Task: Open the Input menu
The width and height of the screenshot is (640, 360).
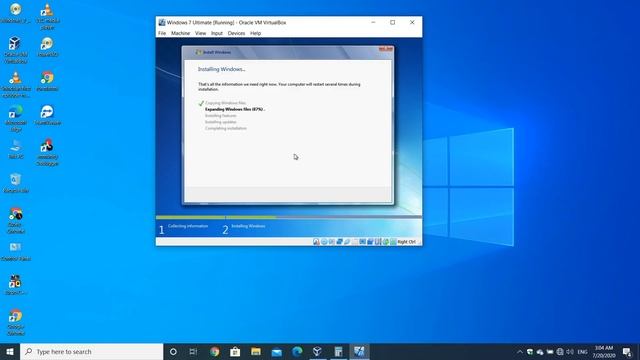Action: pos(217,33)
